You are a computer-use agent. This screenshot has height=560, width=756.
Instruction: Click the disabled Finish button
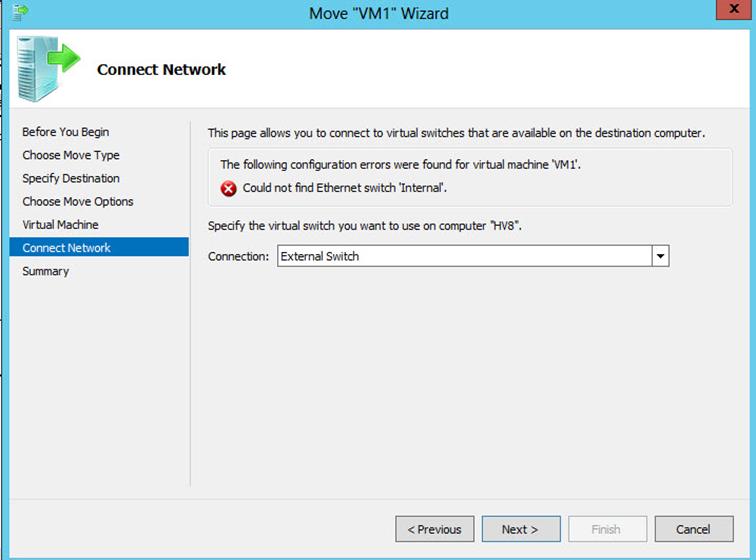(607, 529)
